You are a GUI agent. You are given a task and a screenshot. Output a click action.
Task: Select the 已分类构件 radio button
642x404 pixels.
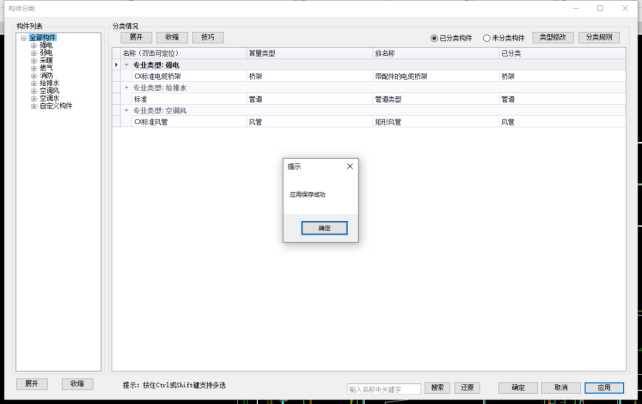coord(434,38)
